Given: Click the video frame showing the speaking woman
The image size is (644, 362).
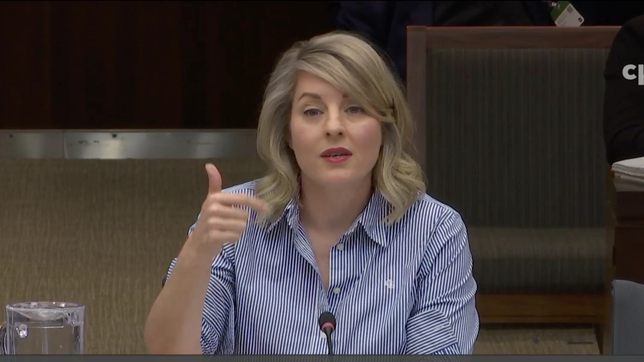Looking at the screenshot, I should click(322, 181).
